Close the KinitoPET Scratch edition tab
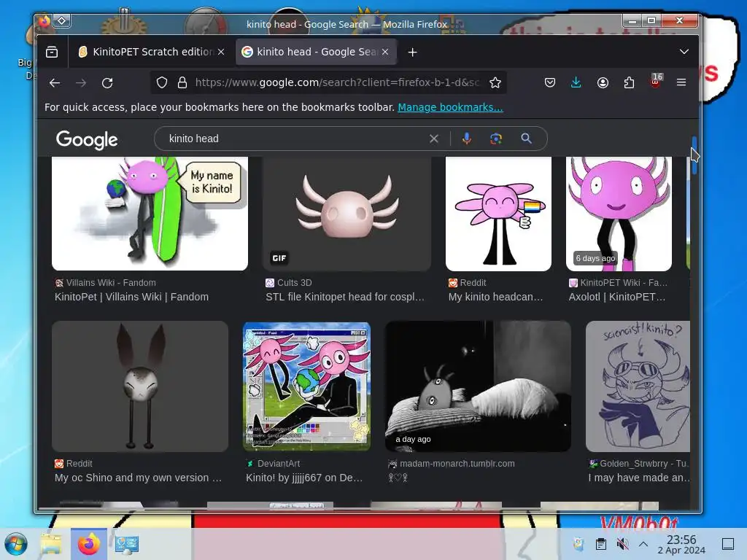The image size is (747, 560). (221, 52)
